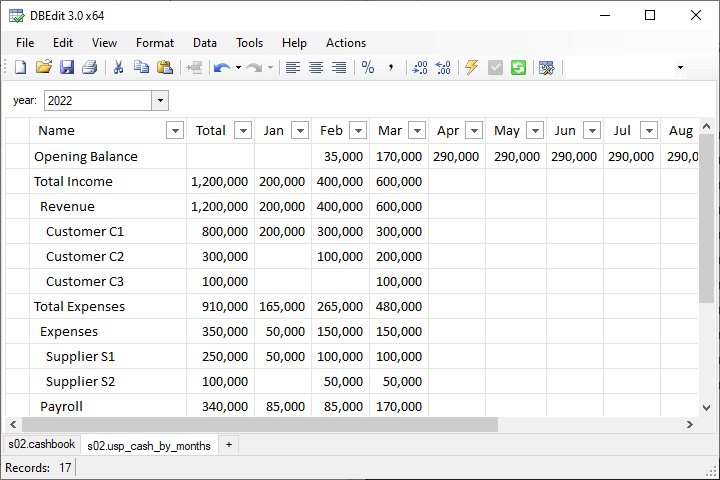Screen dimensions: 720x480
Task: Open the Jul column filter dropdown
Action: pos(649,130)
